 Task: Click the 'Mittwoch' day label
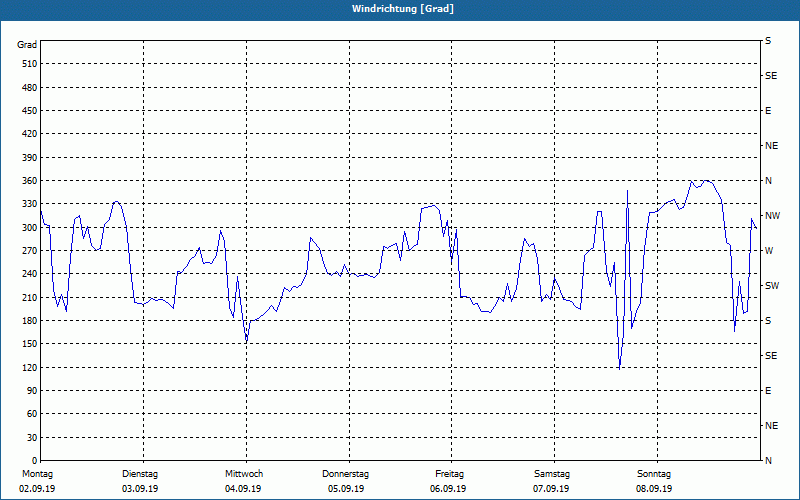(244, 474)
